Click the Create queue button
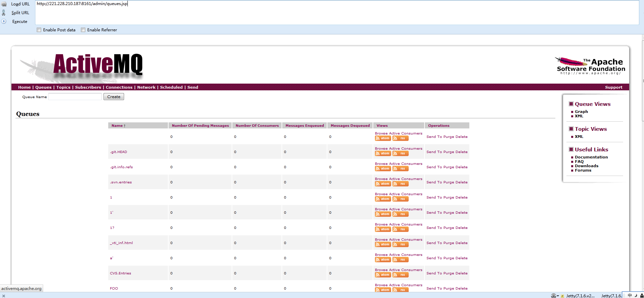The width and height of the screenshot is (644, 298). coord(114,97)
